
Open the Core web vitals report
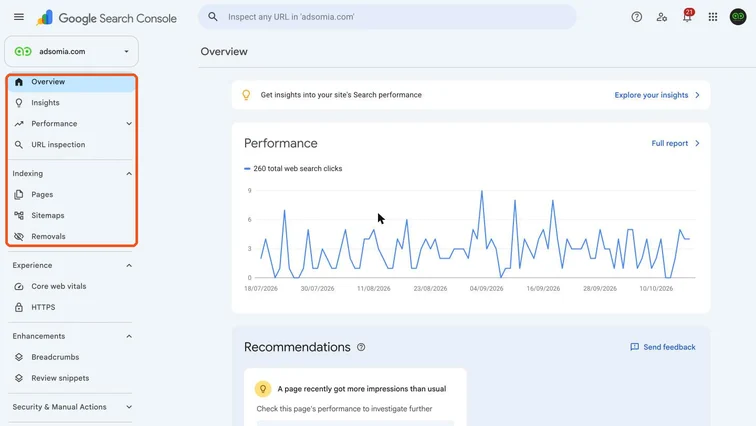(71, 286)
